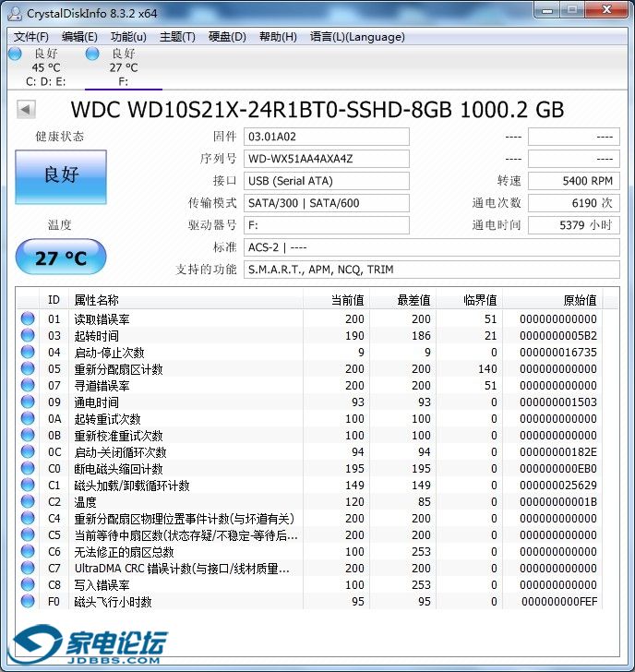Click the status icon for row C4 重新分配扇区物理位置事件计数
This screenshot has height=672, width=635.
[x=28, y=518]
